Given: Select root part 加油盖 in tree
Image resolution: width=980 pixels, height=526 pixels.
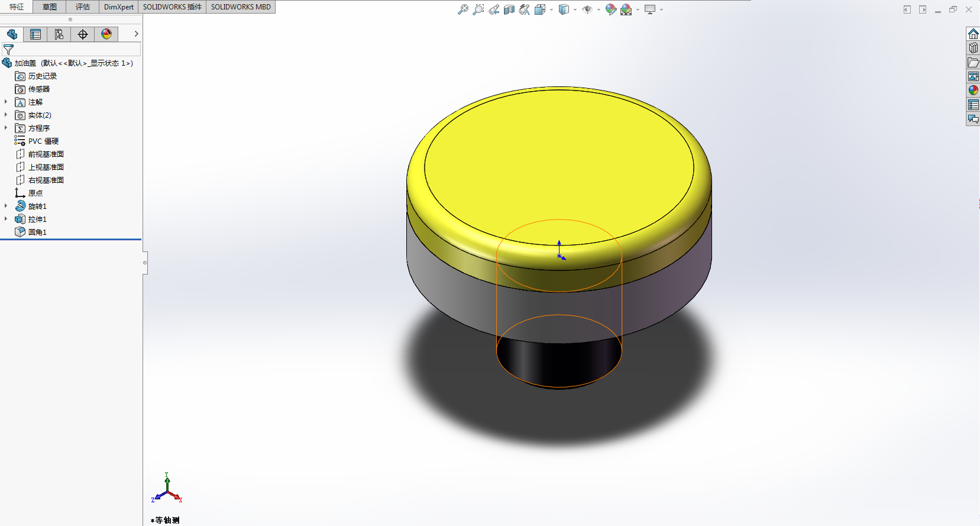Looking at the screenshot, I should point(68,63).
